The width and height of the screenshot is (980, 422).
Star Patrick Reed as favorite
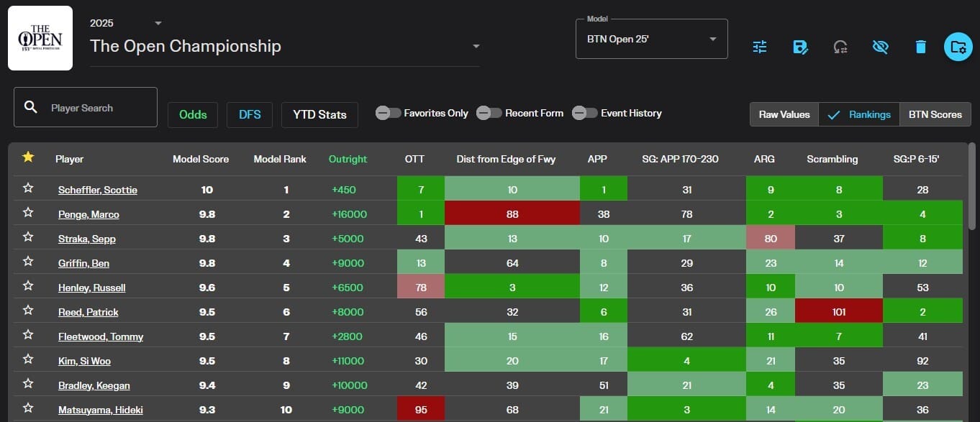tap(28, 311)
